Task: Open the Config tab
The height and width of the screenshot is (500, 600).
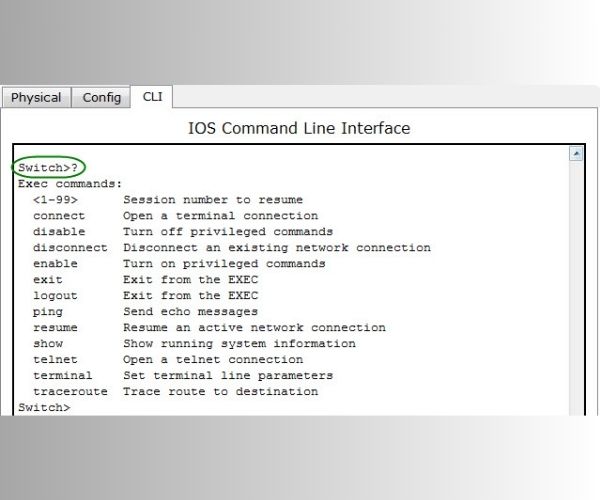Action: click(x=101, y=98)
